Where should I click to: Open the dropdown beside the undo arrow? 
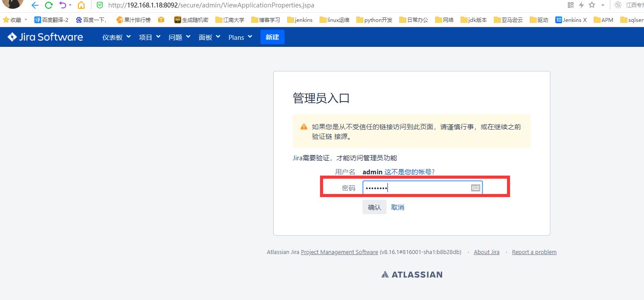click(70, 5)
